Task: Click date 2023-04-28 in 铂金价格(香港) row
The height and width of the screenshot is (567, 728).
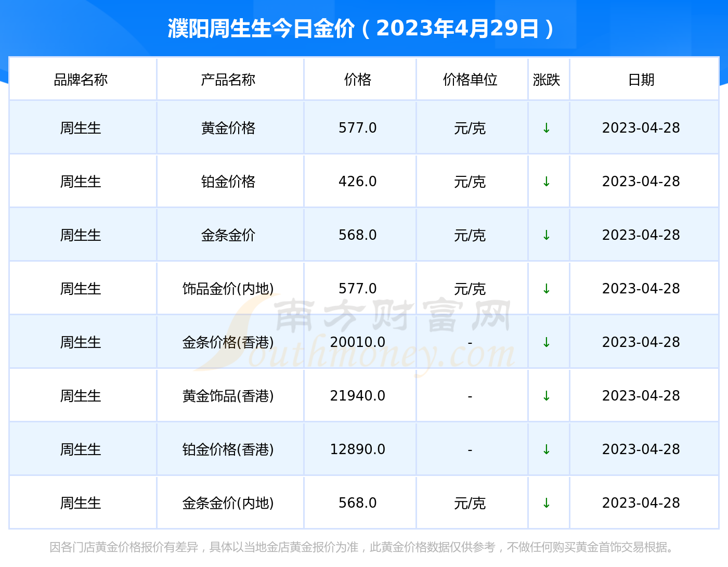Action: click(x=641, y=449)
